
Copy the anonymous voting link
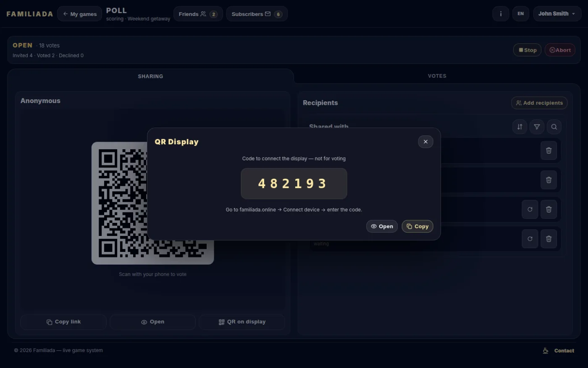tap(63, 322)
